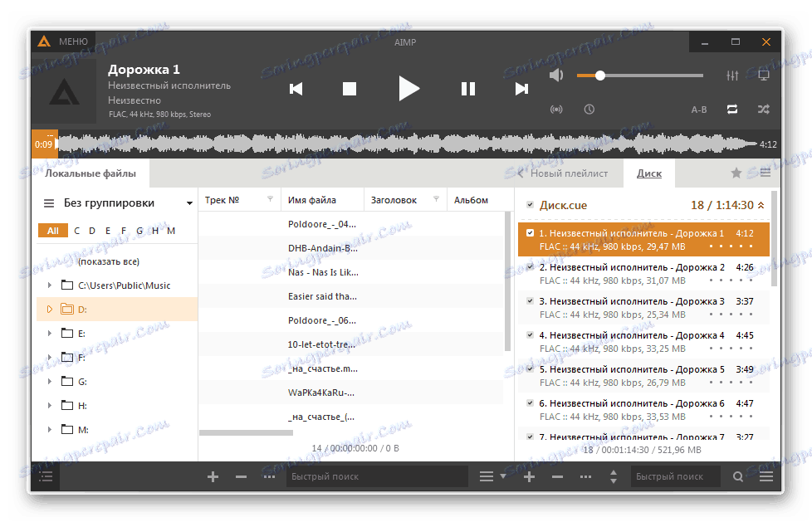
Task: Filter the library by letter E
Action: pos(108,231)
